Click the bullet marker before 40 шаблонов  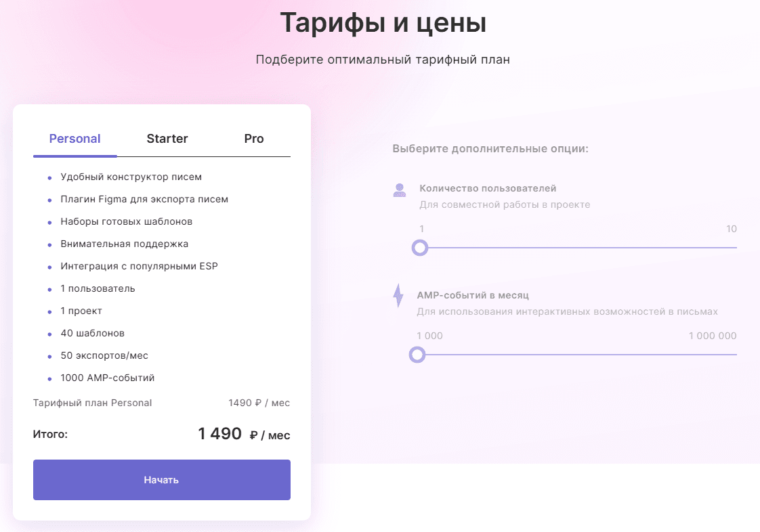click(48, 333)
